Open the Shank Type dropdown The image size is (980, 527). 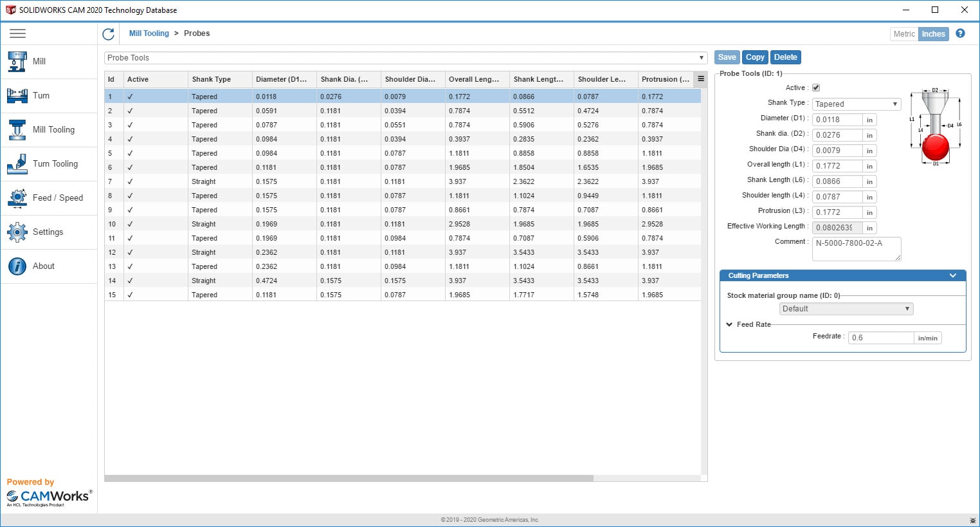click(x=857, y=104)
